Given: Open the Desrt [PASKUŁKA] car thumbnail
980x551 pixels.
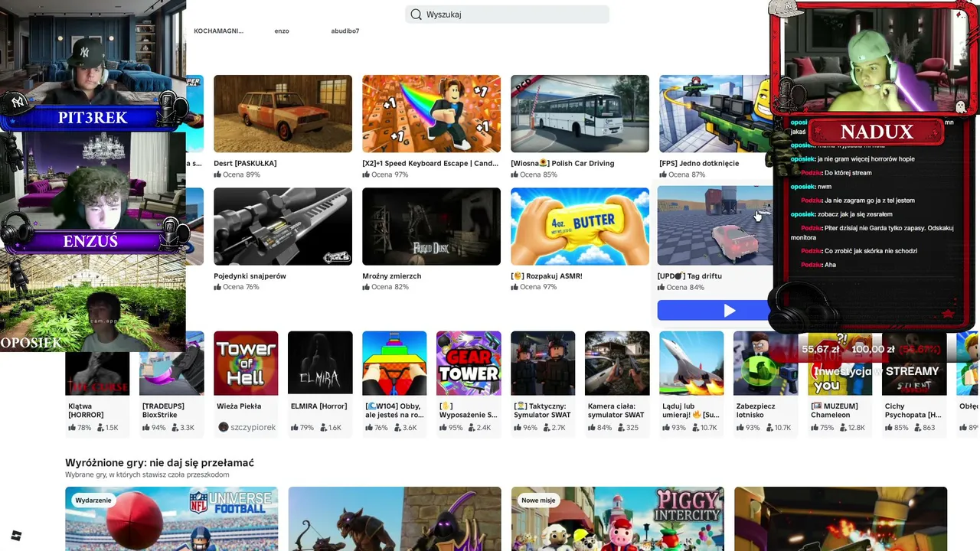Looking at the screenshot, I should (x=283, y=113).
